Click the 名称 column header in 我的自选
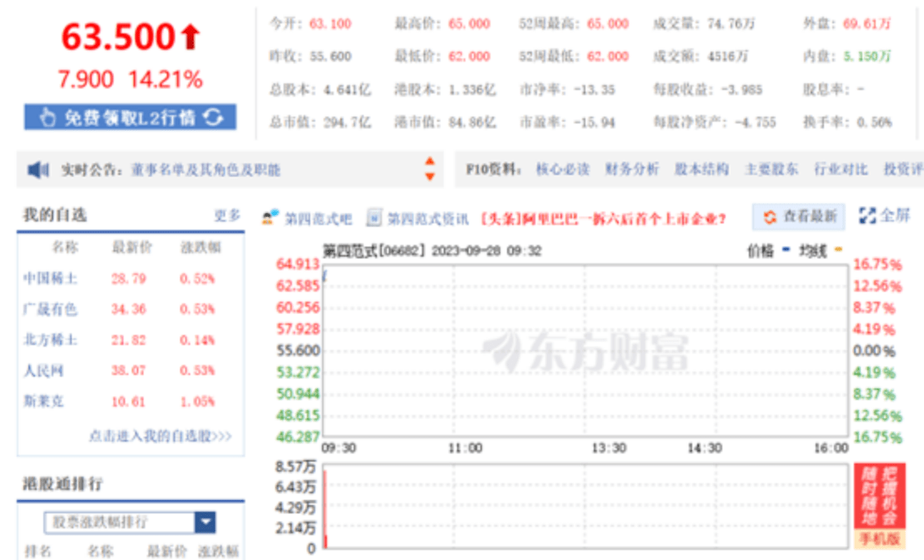Screen dimensions: 924x560 [65, 247]
